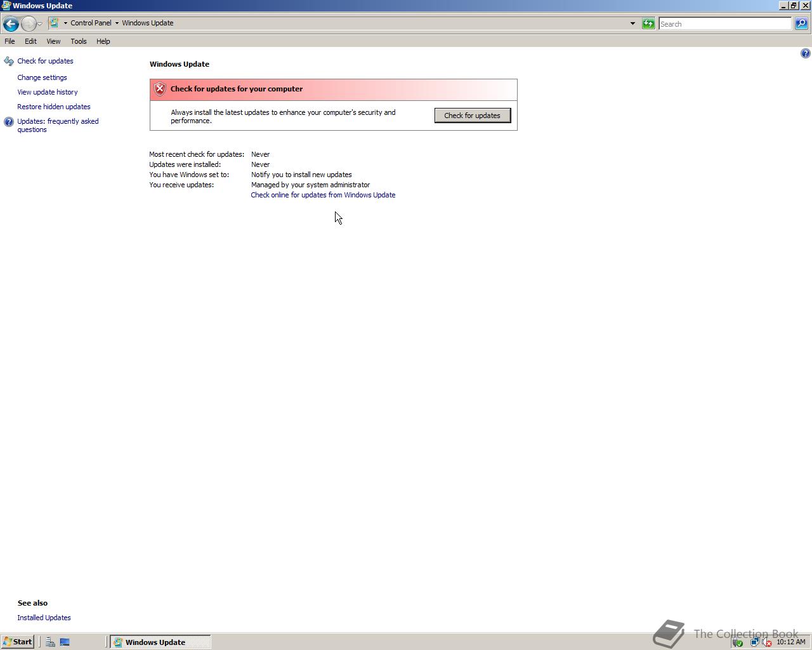Open the Start menu
The image size is (812, 650).
pyautogui.click(x=18, y=642)
